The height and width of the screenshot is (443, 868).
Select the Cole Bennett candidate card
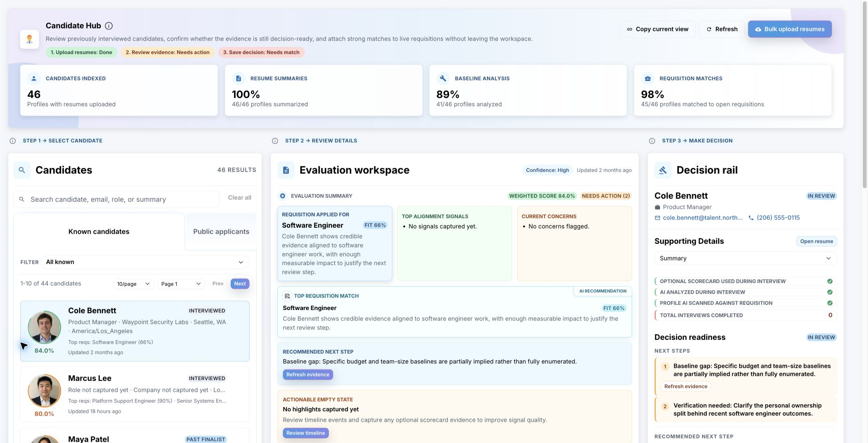135,331
